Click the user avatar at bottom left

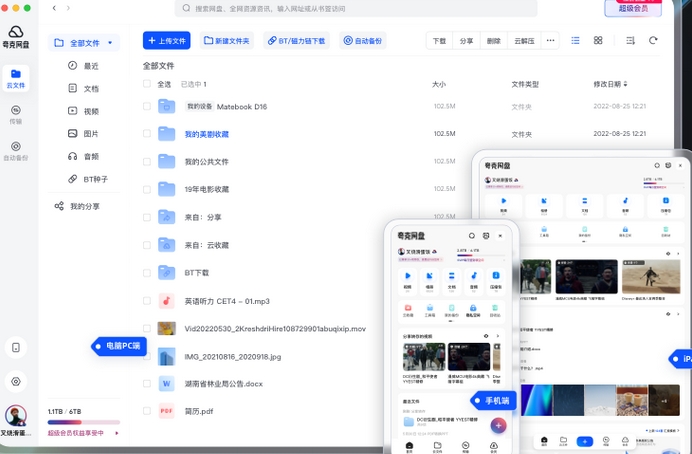tap(16, 416)
